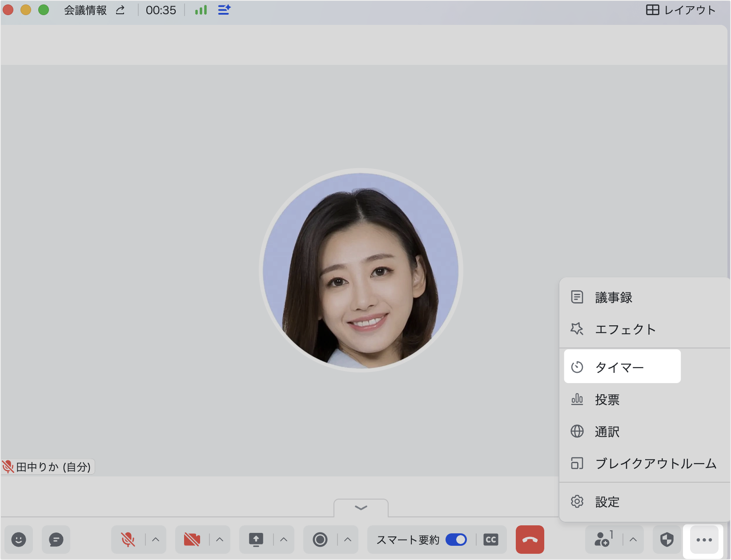Click the three-dot more options button
This screenshot has height=560, width=731.
coord(704,540)
